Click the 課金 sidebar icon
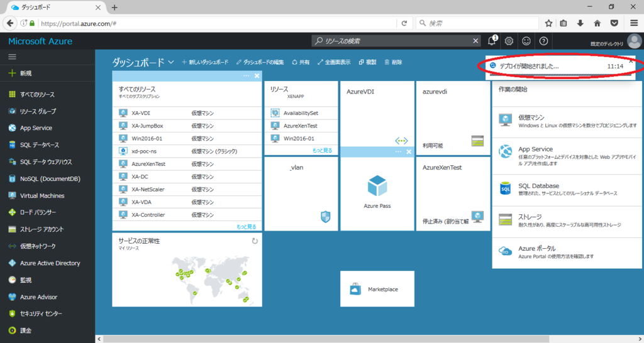 13,330
